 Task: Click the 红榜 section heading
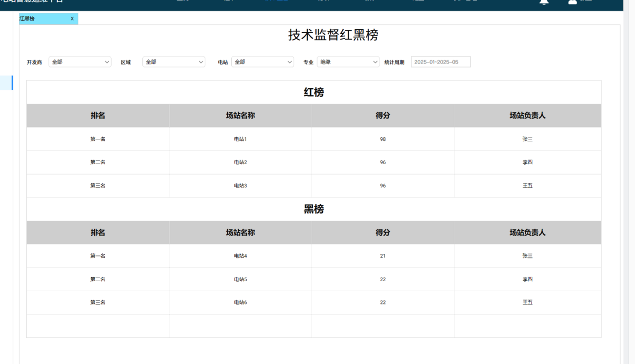point(314,92)
